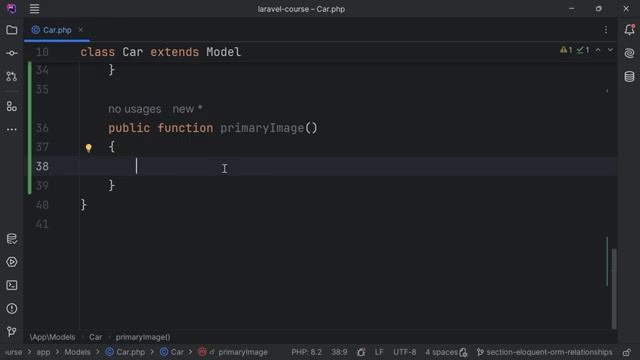Open editor tab options kebab menu

(x=606, y=30)
